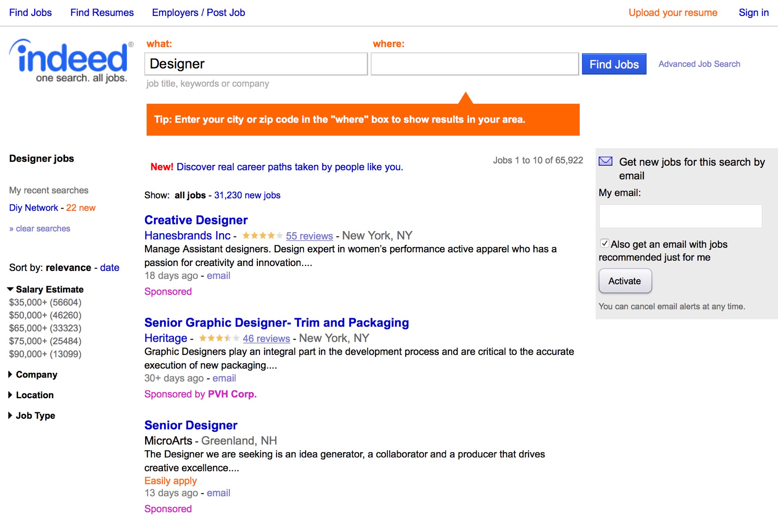Sort results by date
The width and height of the screenshot is (778, 532).
click(x=110, y=268)
